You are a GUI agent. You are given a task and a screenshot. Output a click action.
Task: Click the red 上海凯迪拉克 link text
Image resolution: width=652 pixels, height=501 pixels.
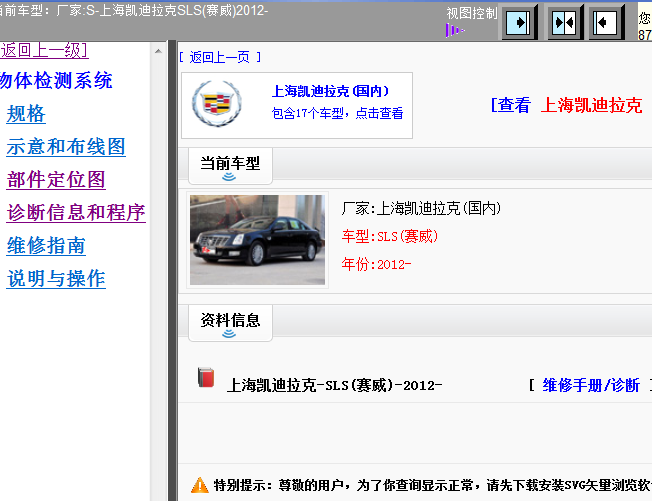[x=591, y=105]
